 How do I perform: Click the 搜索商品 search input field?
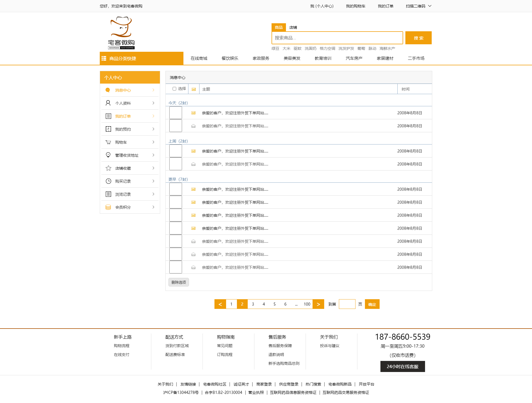(337, 38)
